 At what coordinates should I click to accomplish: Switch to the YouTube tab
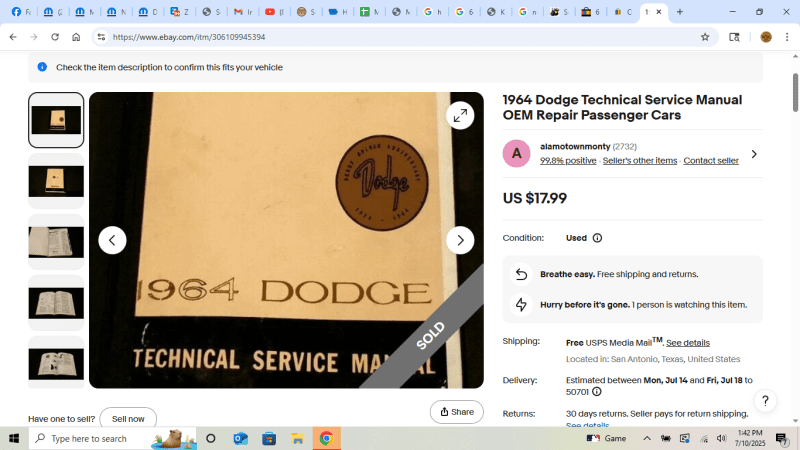(x=275, y=12)
